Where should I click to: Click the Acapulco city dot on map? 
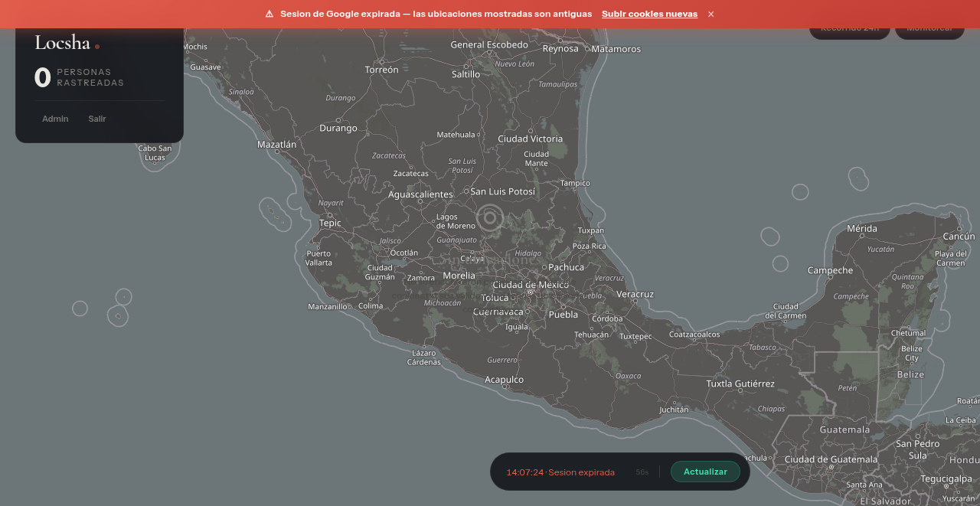[x=505, y=387]
